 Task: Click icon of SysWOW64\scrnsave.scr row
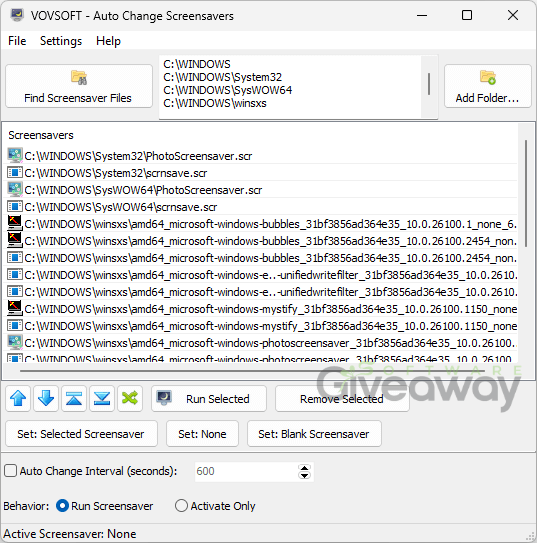coord(15,206)
